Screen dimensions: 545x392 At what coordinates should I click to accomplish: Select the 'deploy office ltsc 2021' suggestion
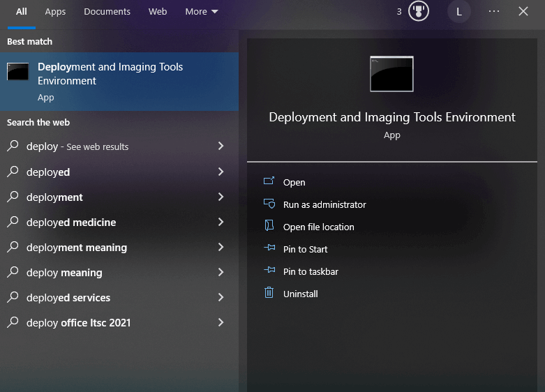[119, 322]
